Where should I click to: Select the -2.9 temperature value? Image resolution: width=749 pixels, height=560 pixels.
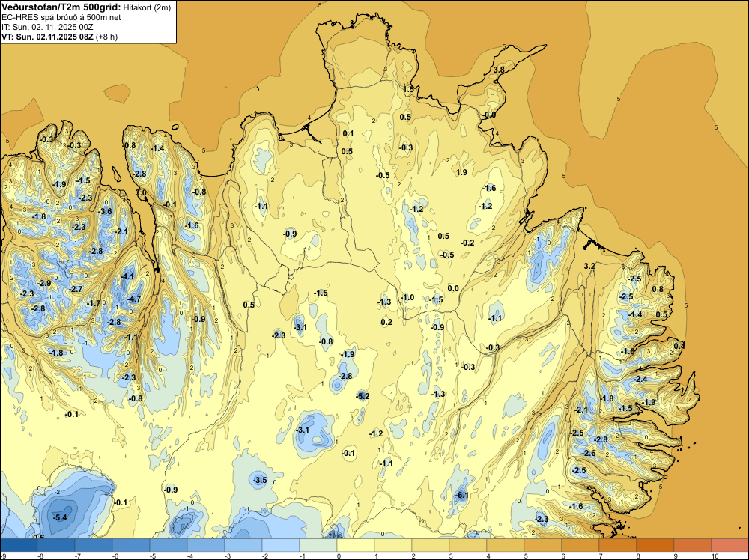(44, 283)
